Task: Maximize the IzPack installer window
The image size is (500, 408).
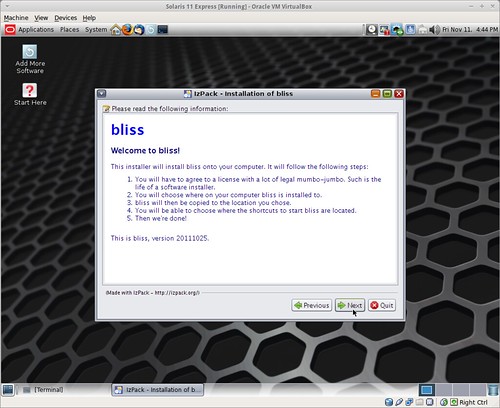Action: pyautogui.click(x=387, y=94)
